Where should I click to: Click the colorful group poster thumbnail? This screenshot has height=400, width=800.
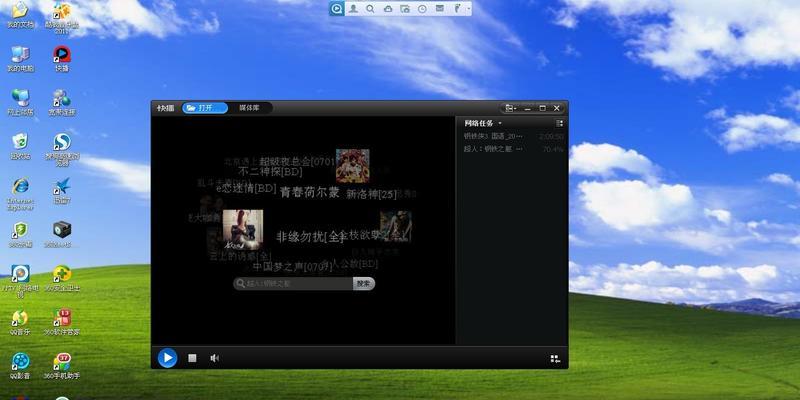[353, 166]
